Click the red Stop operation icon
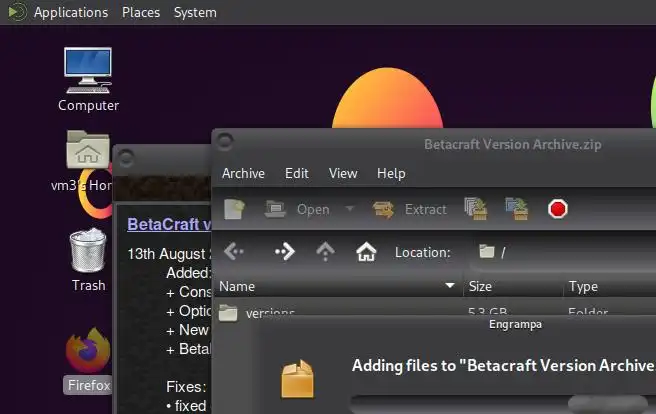 (x=558, y=209)
